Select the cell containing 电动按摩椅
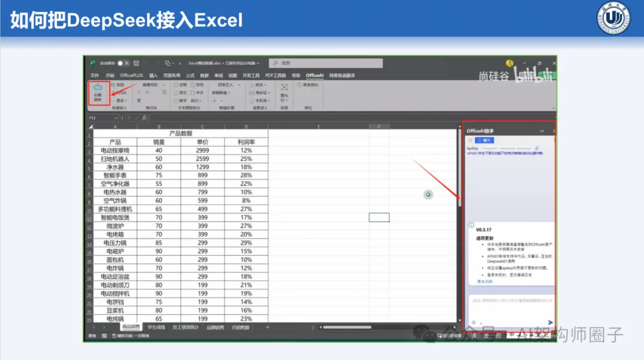The height and width of the screenshot is (360, 644). pyautogui.click(x=115, y=151)
